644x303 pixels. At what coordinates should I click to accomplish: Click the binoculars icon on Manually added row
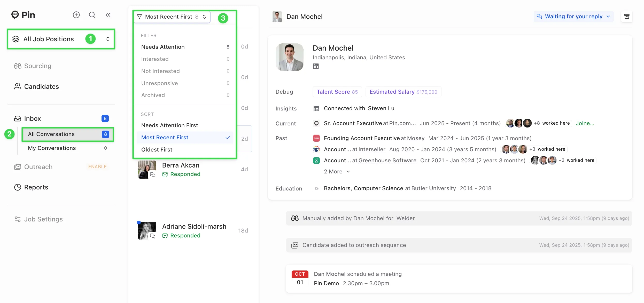pyautogui.click(x=295, y=218)
